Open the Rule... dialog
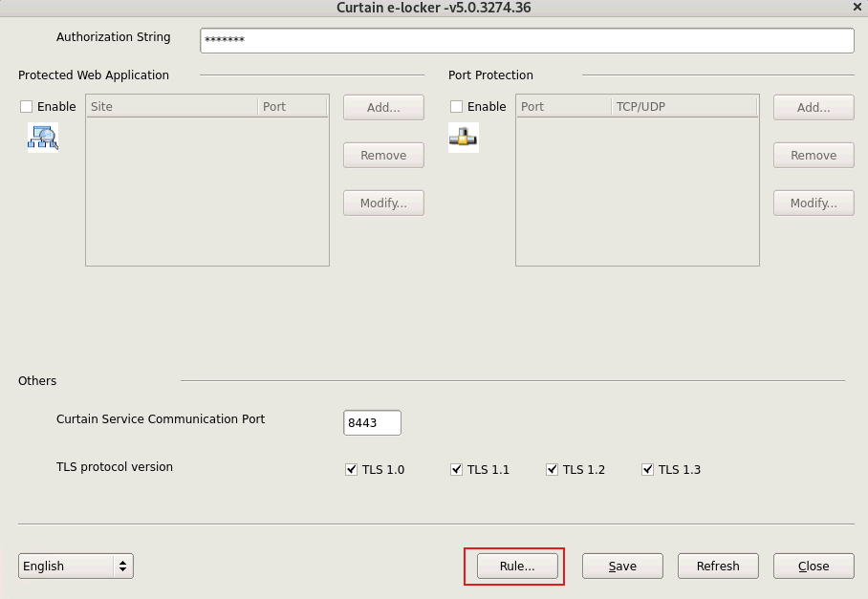 pyautogui.click(x=517, y=566)
